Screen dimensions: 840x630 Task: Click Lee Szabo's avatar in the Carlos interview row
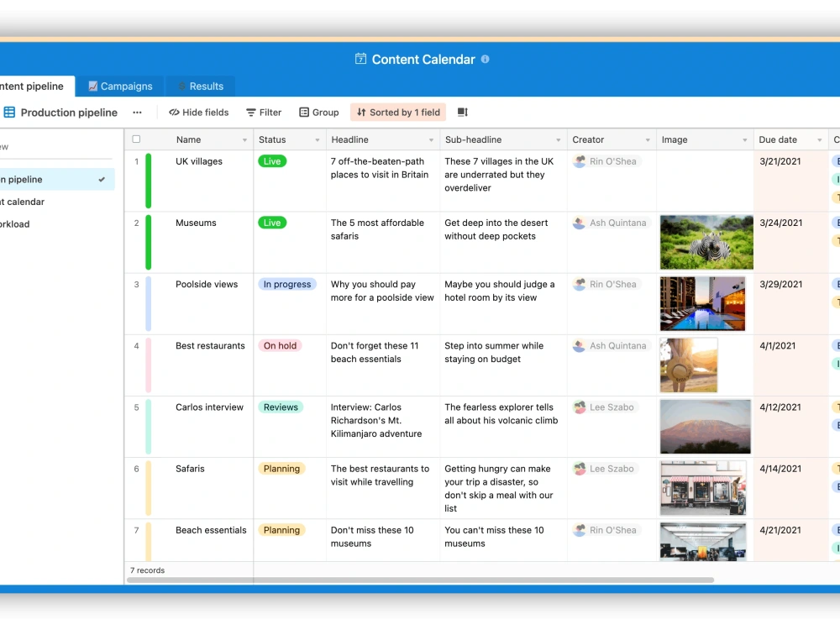pyautogui.click(x=579, y=407)
